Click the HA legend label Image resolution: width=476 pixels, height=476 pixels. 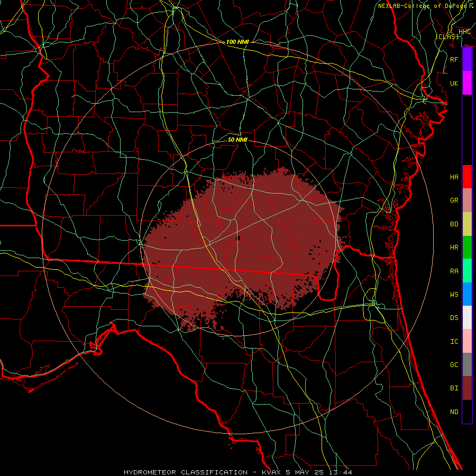(x=454, y=177)
